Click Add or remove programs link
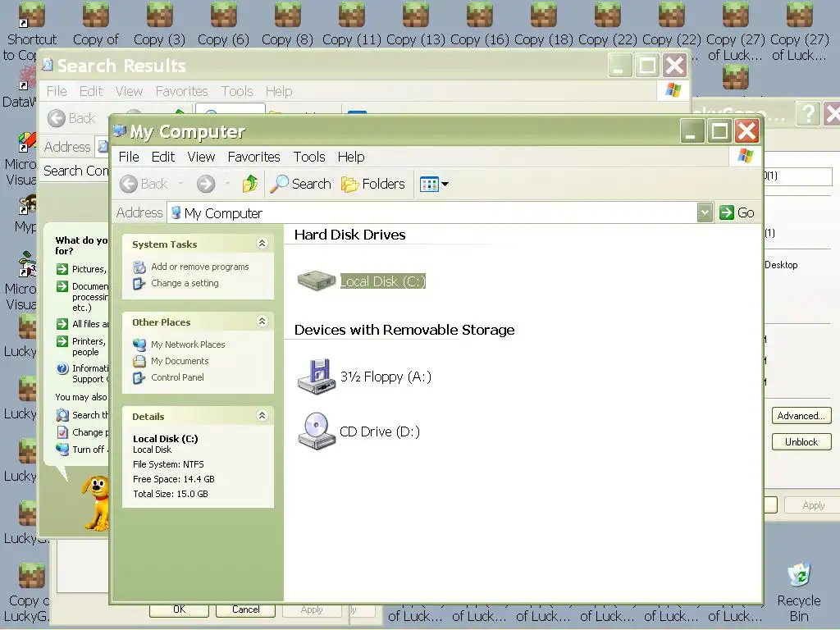The width and height of the screenshot is (840, 630). (x=200, y=267)
